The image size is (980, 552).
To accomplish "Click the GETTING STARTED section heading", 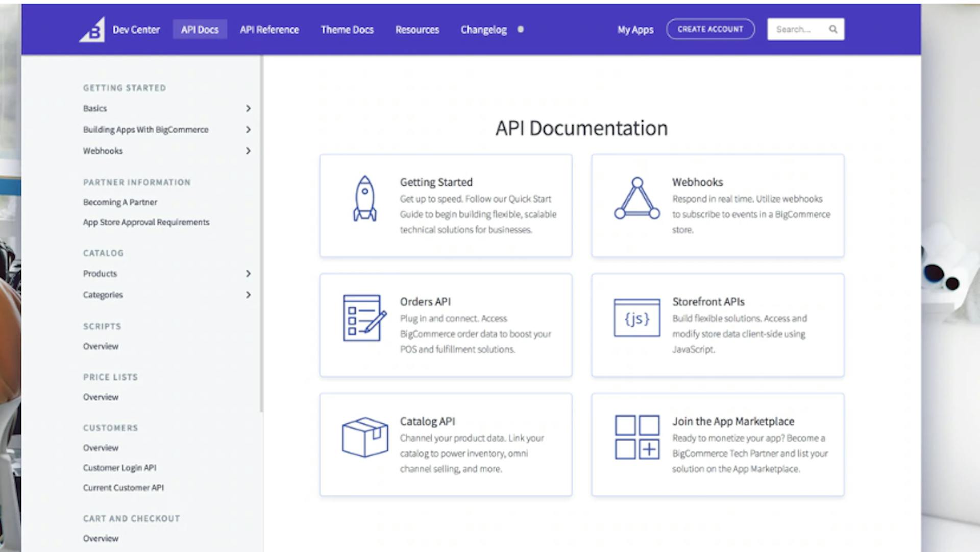I will pyautogui.click(x=125, y=88).
